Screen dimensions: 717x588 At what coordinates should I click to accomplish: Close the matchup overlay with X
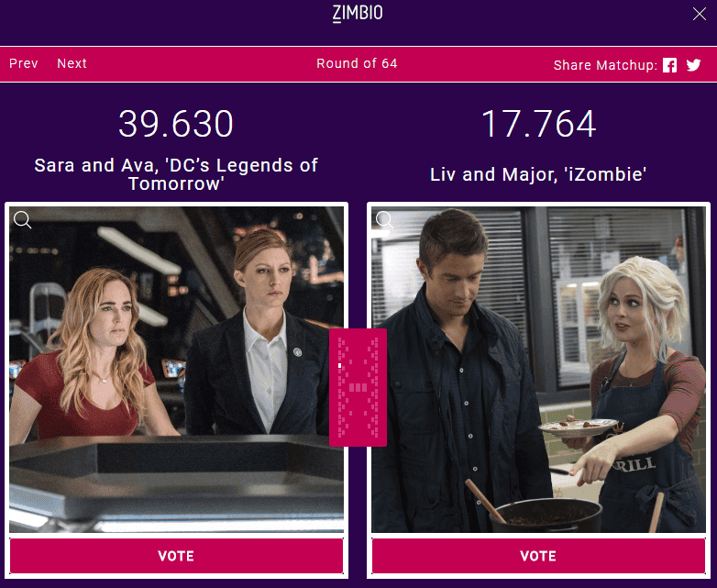click(x=700, y=14)
